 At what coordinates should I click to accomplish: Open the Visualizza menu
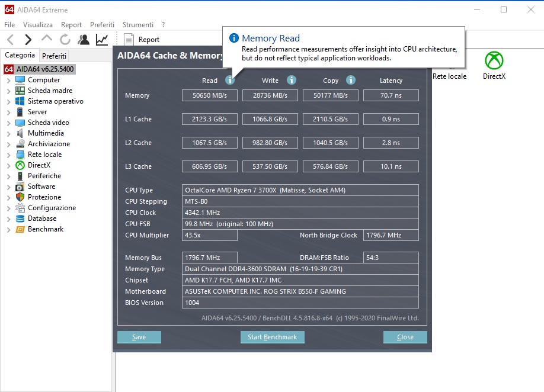(x=38, y=25)
